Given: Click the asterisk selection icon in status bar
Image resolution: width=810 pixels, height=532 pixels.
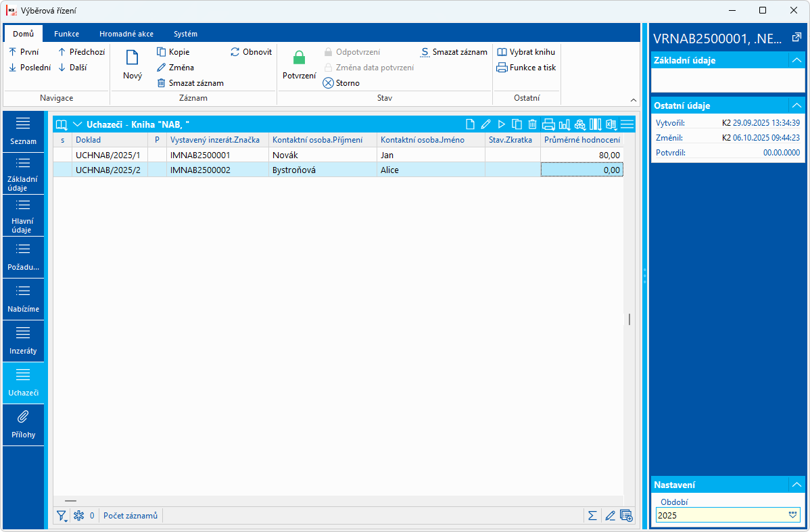Looking at the screenshot, I should 78,515.
